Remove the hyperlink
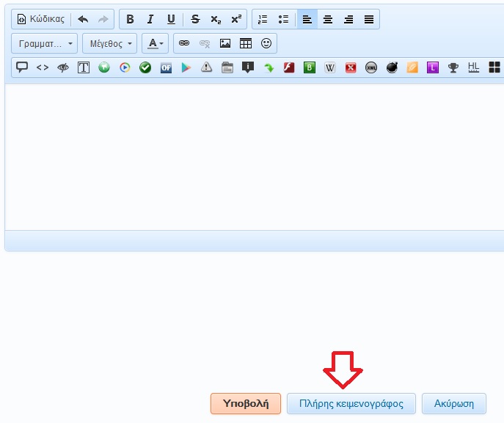Screen dimensions: 504x423 pyautogui.click(x=205, y=43)
